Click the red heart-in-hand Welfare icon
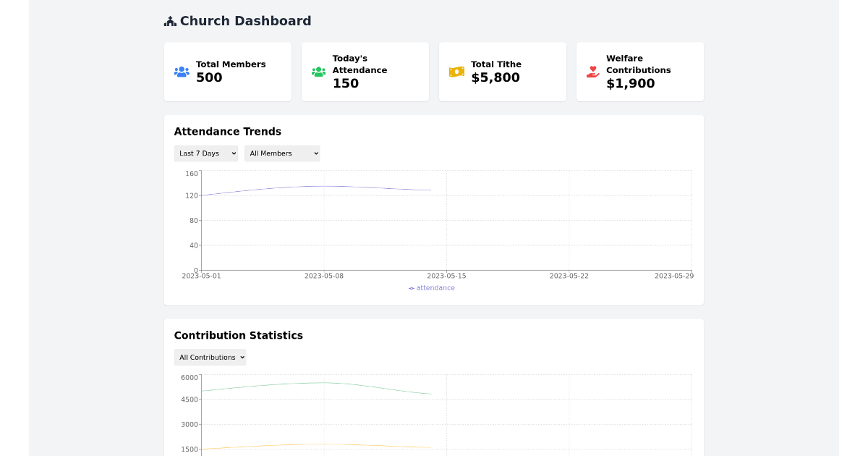The width and height of the screenshot is (868, 456). tap(592, 72)
